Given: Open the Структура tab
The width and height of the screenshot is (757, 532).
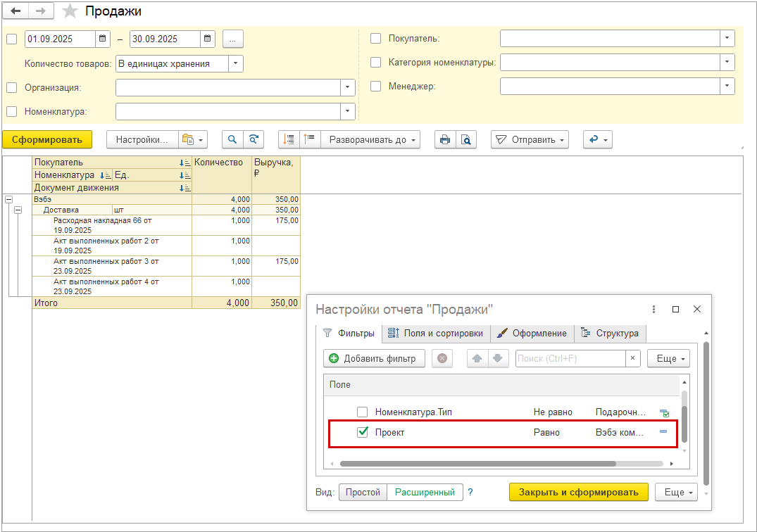Looking at the screenshot, I should 610,333.
